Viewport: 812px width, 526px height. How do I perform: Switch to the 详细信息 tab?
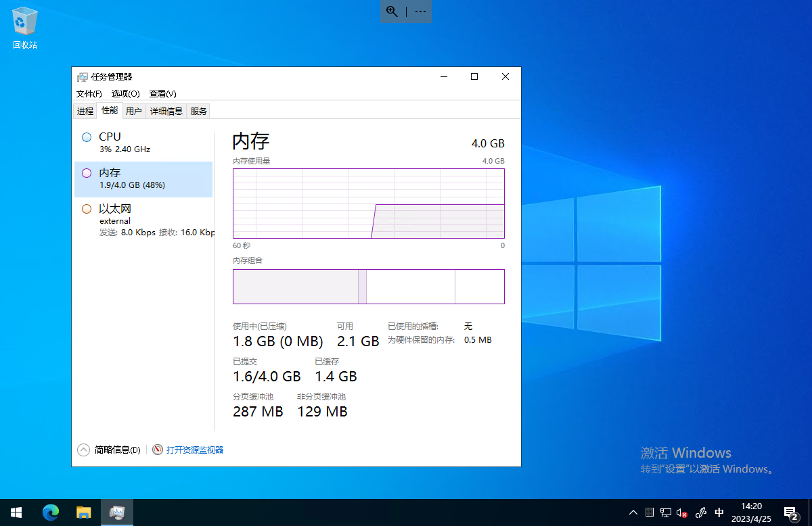tap(166, 112)
